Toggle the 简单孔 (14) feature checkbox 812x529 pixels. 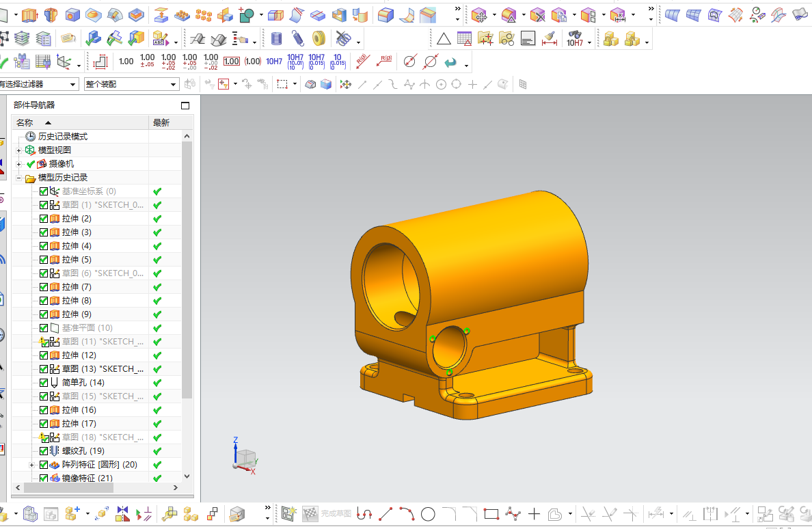44,383
